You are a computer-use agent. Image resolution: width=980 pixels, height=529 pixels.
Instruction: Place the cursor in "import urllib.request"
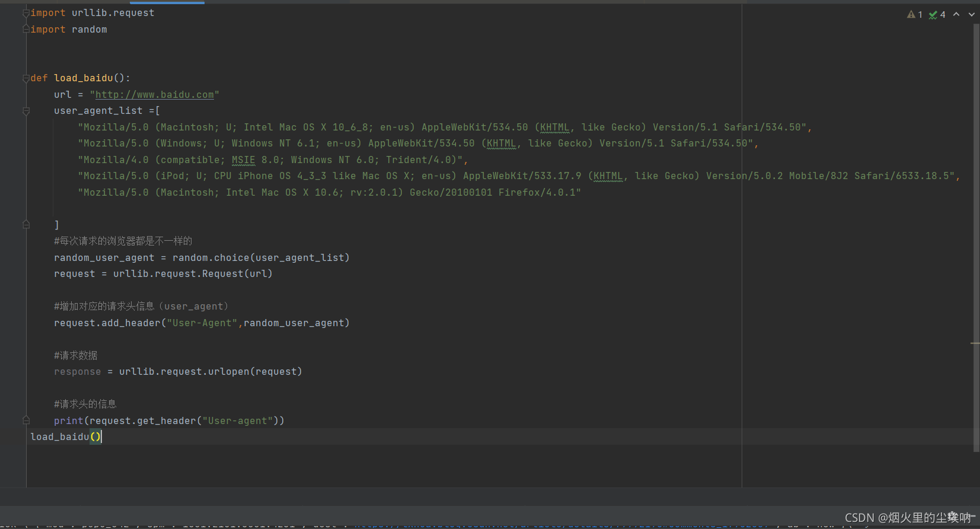pyautogui.click(x=92, y=13)
